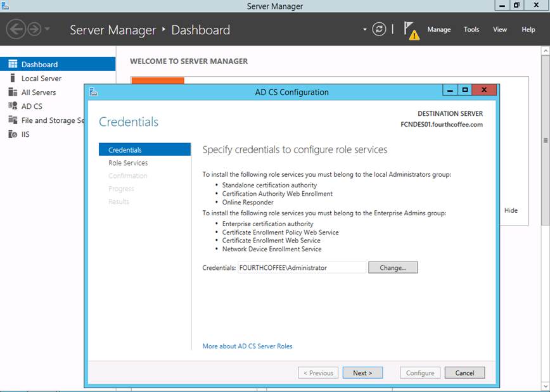Open Local Server from sidebar

[41, 79]
